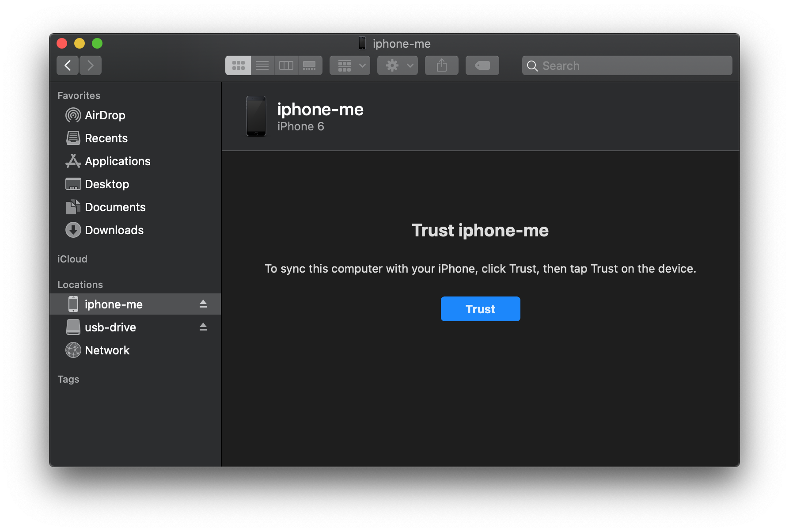Click the Documents sidebar icon
The height and width of the screenshot is (532, 789).
pyautogui.click(x=73, y=207)
